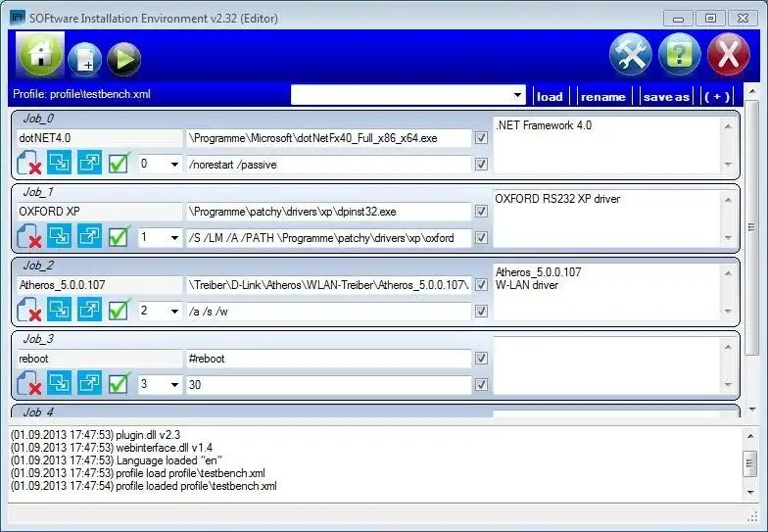Open Job_3 order dropdown showing 3

point(159,384)
